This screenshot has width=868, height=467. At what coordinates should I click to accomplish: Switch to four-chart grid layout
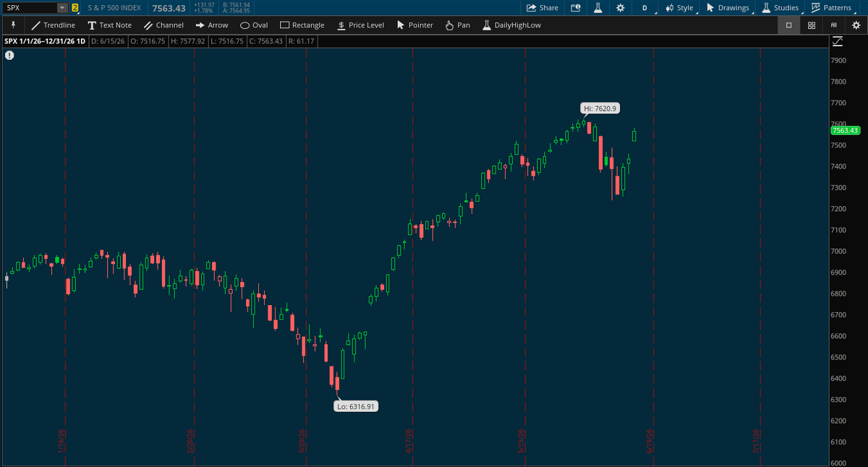[x=812, y=25]
